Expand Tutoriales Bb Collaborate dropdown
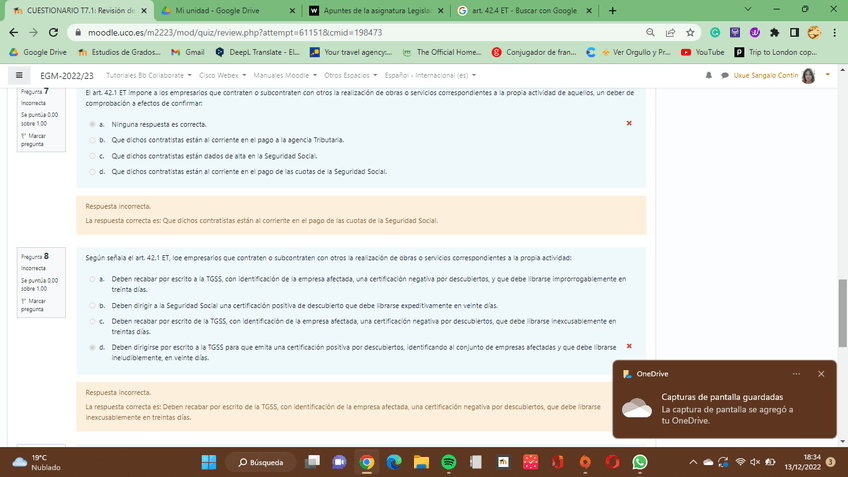This screenshot has width=848, height=477. click(149, 75)
